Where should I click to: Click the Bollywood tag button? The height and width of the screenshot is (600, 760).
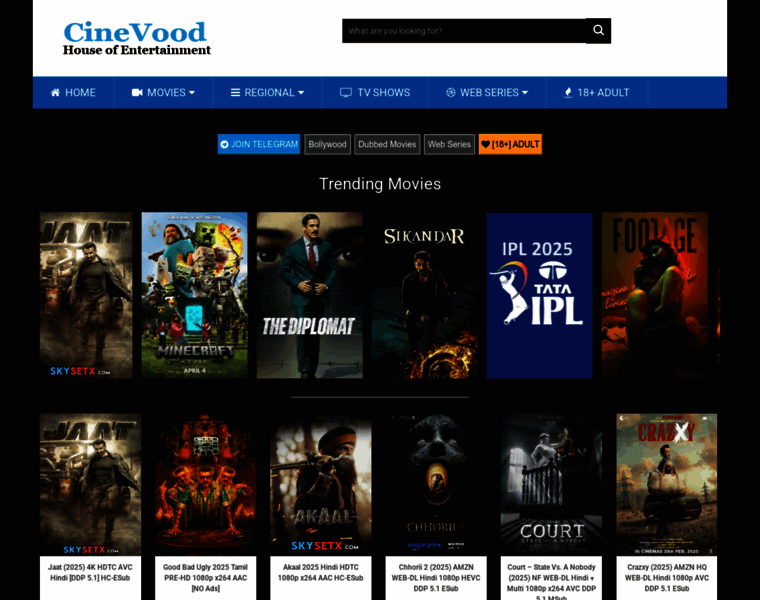tap(328, 144)
